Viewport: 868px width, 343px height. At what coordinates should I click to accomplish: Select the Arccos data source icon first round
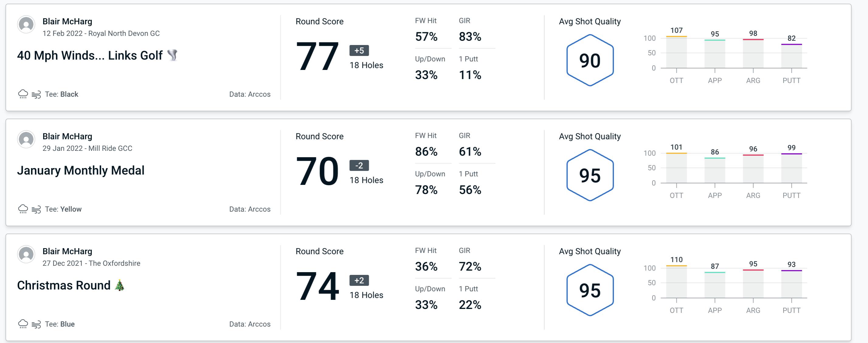[x=250, y=93]
